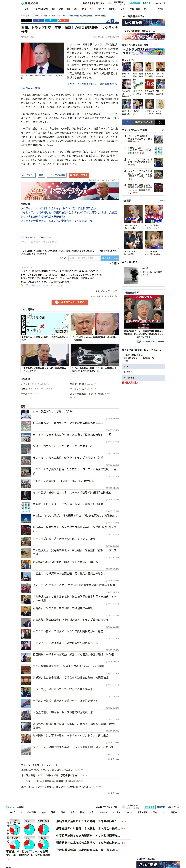The height and width of the screenshot is (868, 186).
Task: Click the 会員限定 button above the article headline
Action: click(135, 3)
